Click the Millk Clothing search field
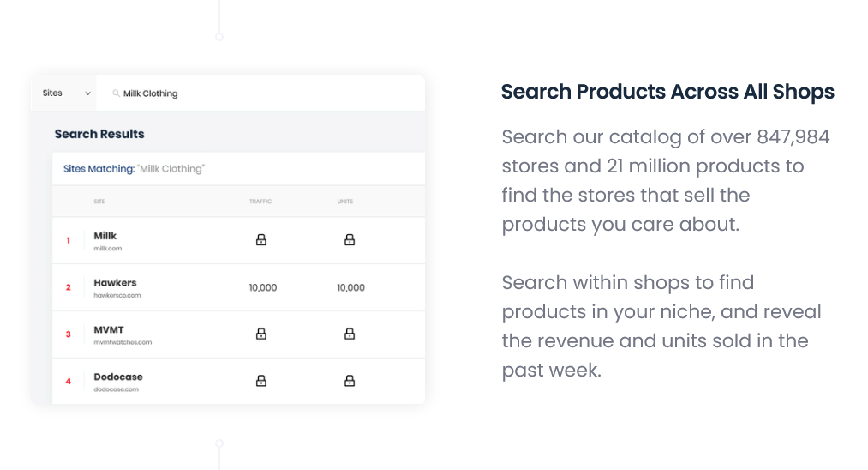The image size is (868, 470). click(257, 93)
